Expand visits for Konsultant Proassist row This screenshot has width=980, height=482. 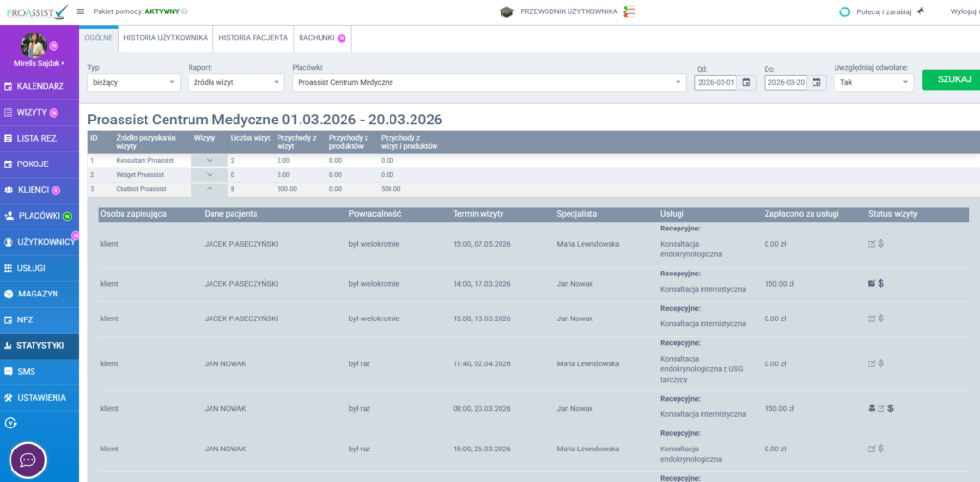(209, 160)
